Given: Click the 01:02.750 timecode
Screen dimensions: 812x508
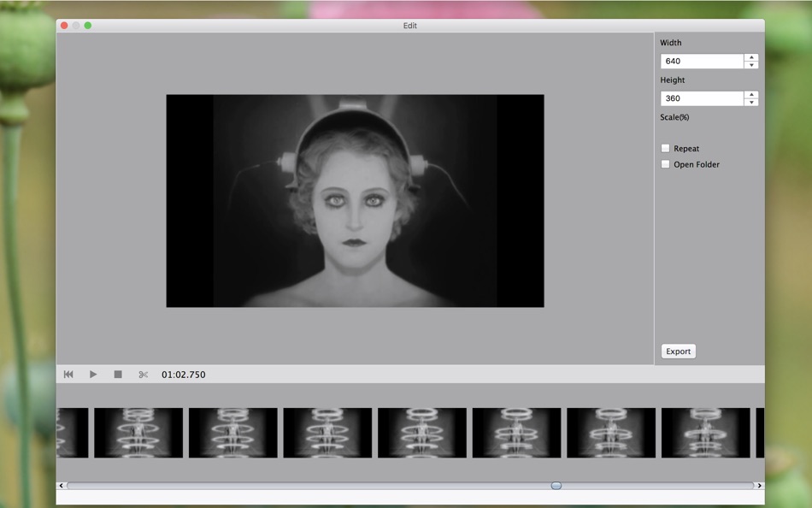Looking at the screenshot, I should (x=183, y=375).
